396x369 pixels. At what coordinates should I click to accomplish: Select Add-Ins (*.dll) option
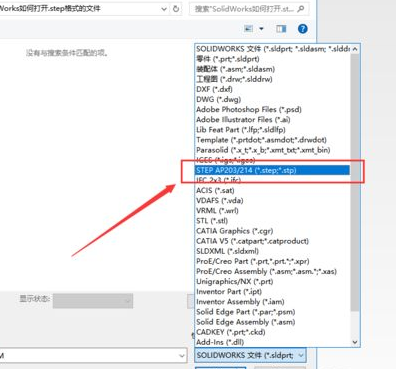point(272,342)
